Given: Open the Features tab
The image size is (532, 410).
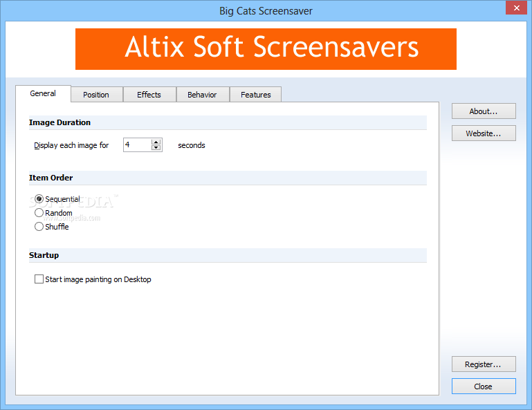Looking at the screenshot, I should pyautogui.click(x=255, y=95).
